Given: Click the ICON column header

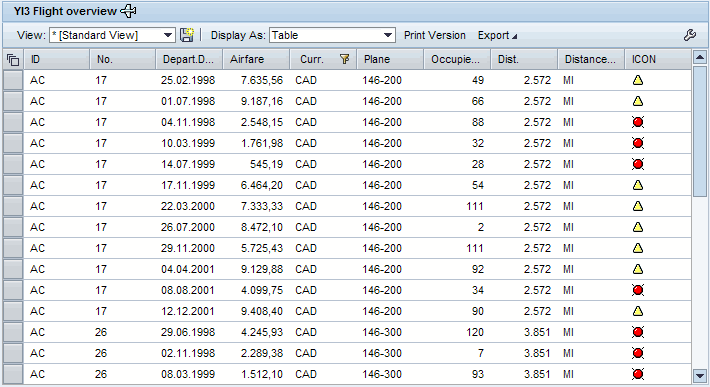Looking at the screenshot, I should pyautogui.click(x=658, y=59).
